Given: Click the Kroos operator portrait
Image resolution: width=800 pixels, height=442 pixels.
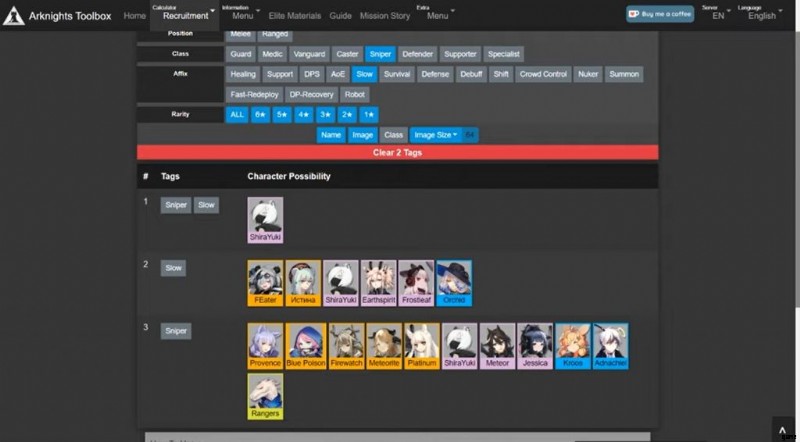Looking at the screenshot, I should pos(572,344).
